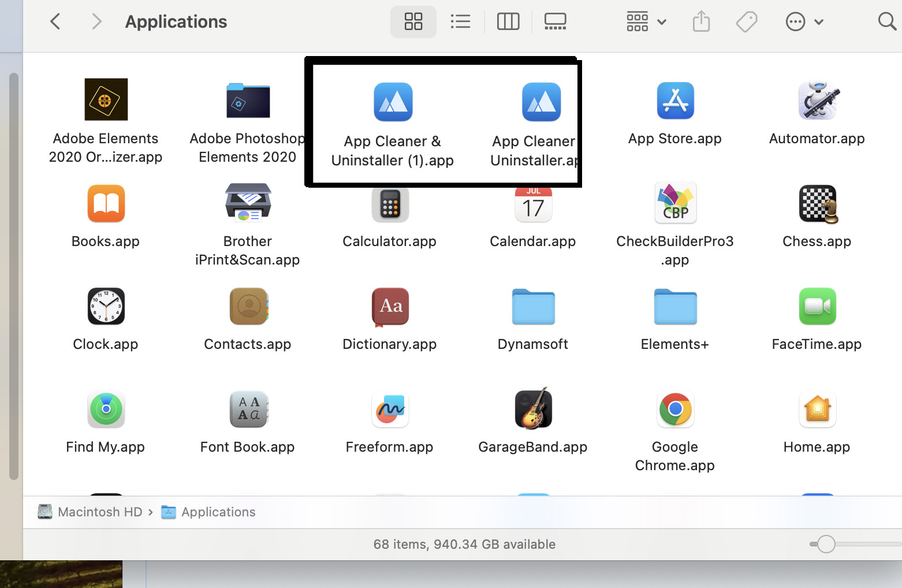The height and width of the screenshot is (588, 902).
Task: Click the 'Clock.app' name label
Action: coord(105,344)
